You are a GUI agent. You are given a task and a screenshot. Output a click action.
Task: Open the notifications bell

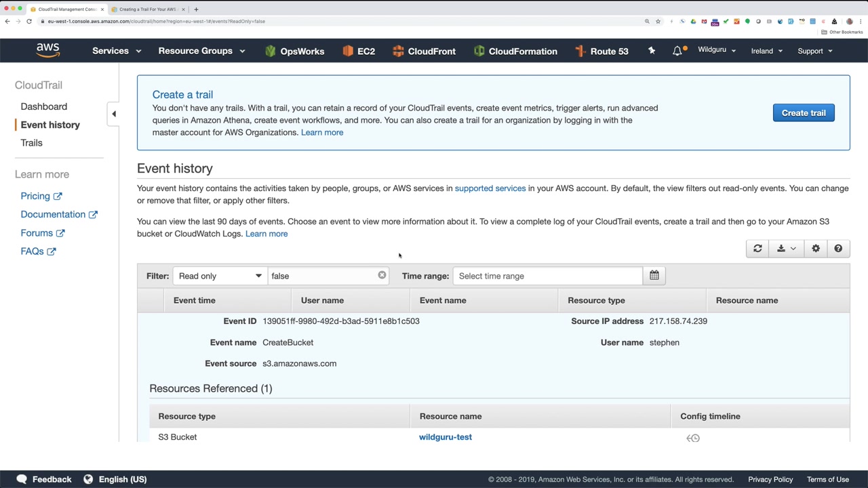678,51
